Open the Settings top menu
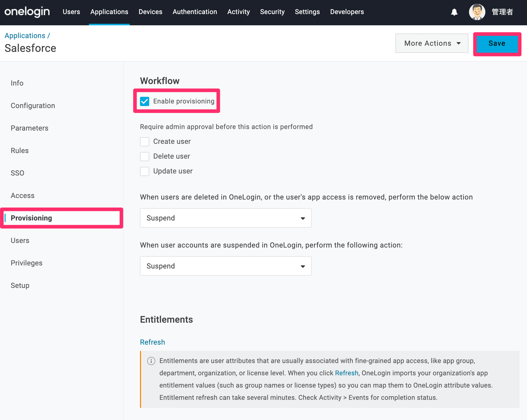Screen dimensions: 527x420 [307, 12]
